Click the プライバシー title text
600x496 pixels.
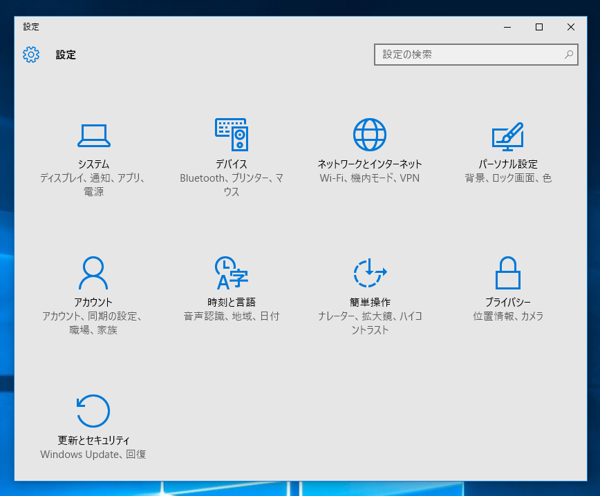[x=508, y=302]
